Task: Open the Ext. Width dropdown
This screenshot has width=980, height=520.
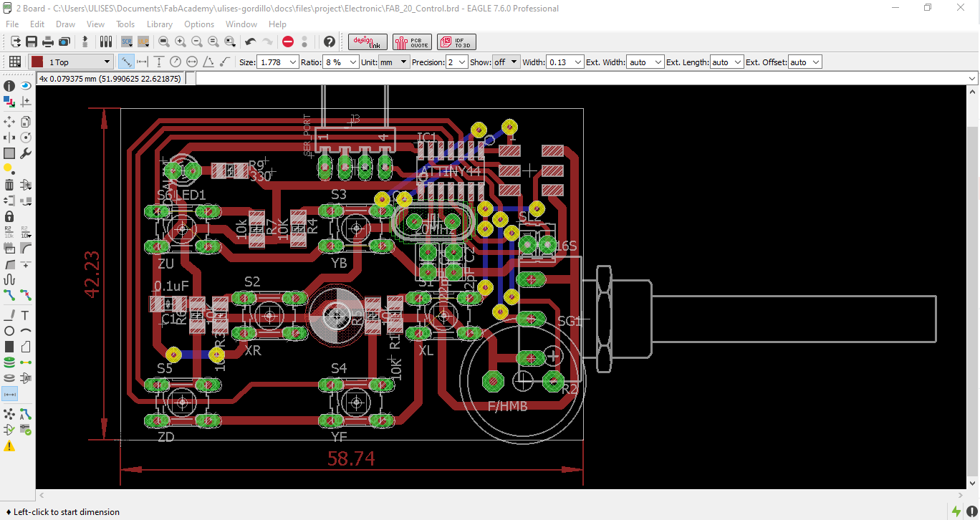Action: coord(645,62)
